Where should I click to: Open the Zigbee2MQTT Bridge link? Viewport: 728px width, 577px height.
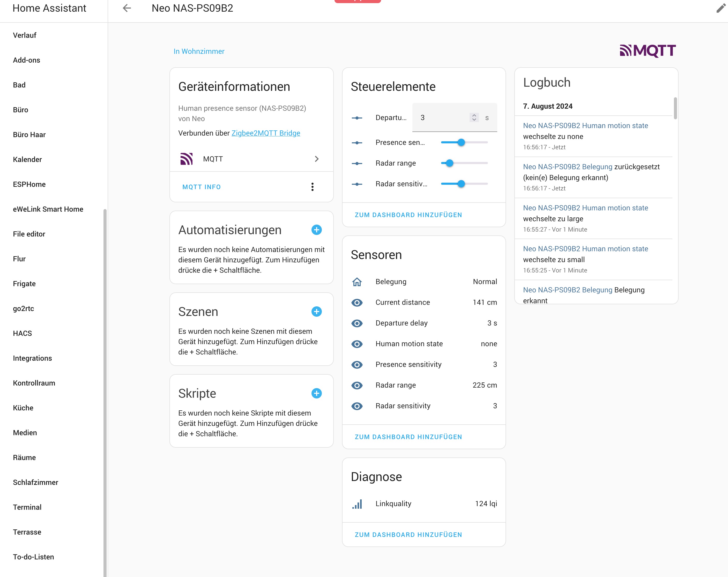click(x=266, y=133)
